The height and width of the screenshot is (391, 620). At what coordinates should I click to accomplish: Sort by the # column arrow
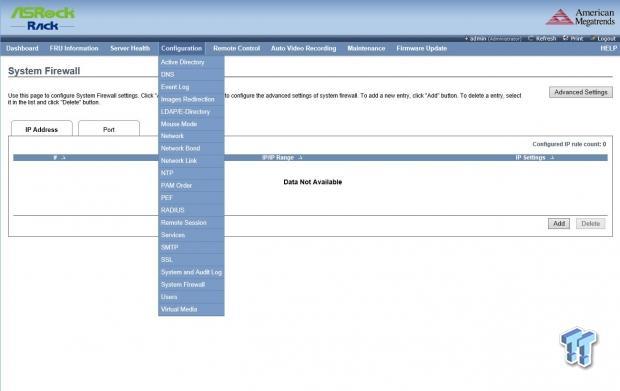point(63,157)
